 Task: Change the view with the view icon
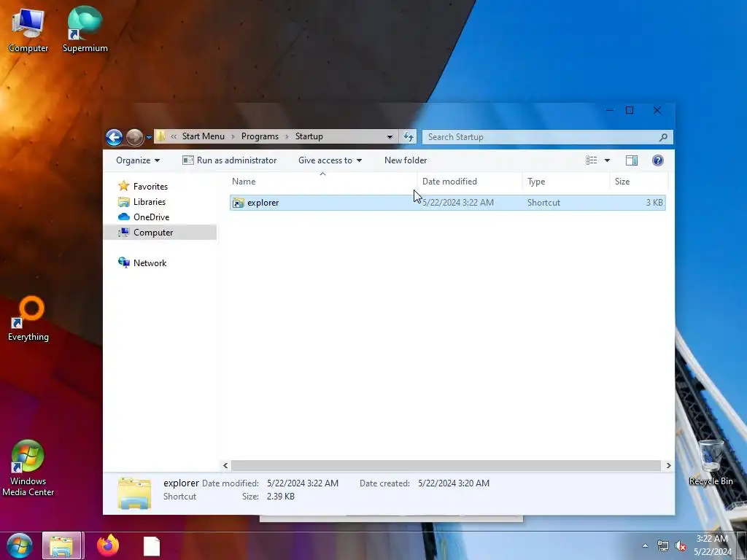pos(591,160)
